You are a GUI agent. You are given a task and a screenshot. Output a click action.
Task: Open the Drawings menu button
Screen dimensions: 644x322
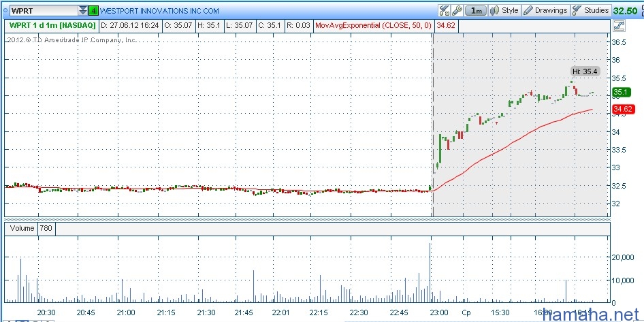point(546,10)
